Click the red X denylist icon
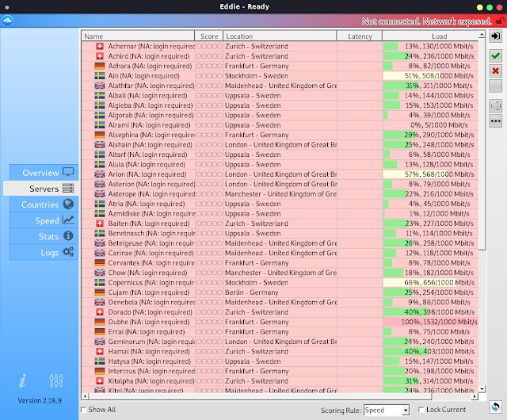Screen dimensions: 507x420 coord(495,71)
